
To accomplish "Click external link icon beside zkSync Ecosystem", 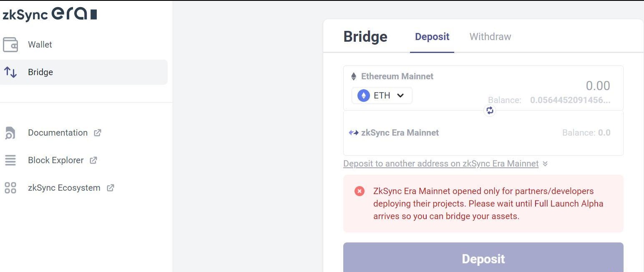I will [111, 188].
